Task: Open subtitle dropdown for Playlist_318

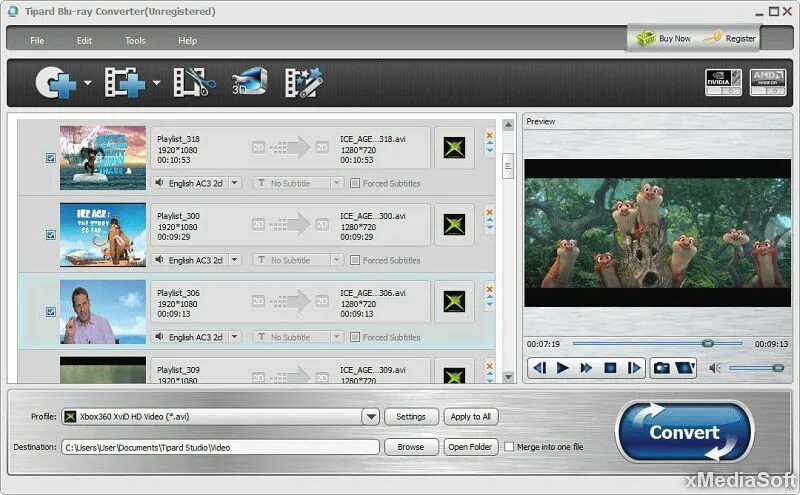Action: [x=336, y=183]
